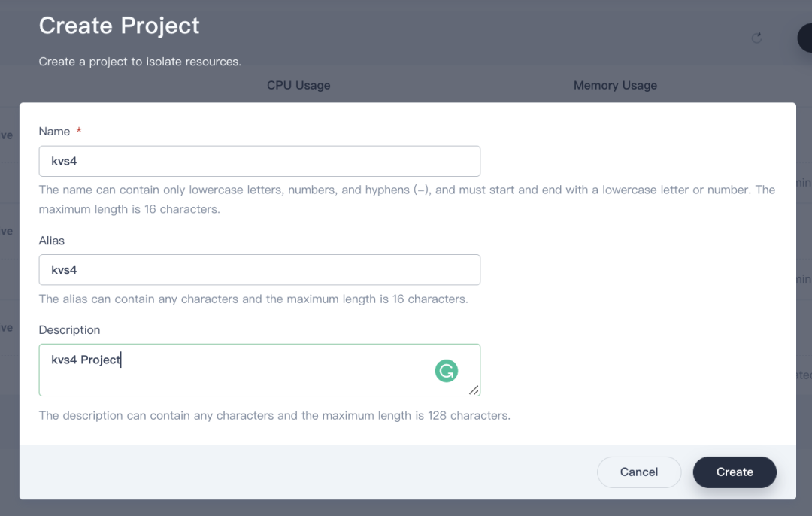Click the name rules hint about lowercase letters

tap(407, 199)
